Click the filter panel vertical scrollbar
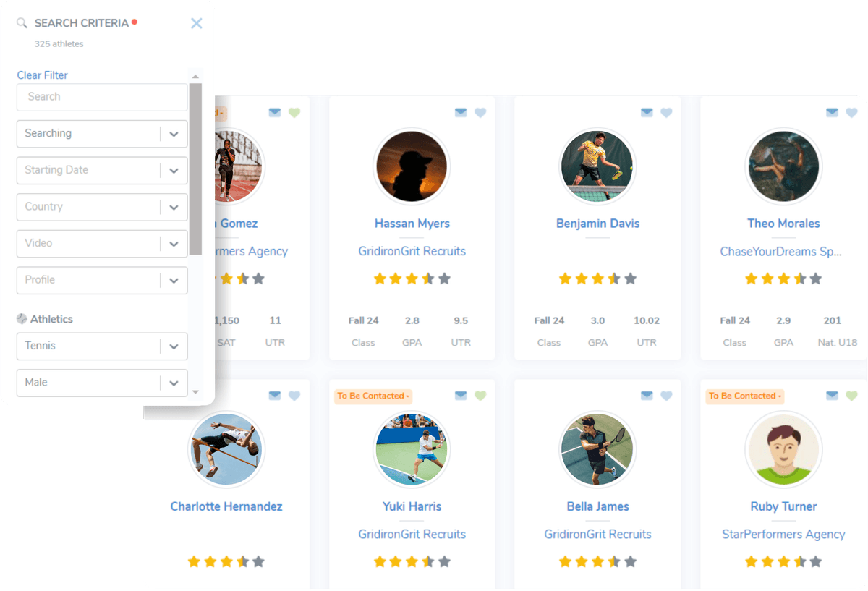The width and height of the screenshot is (868, 591). [x=195, y=169]
